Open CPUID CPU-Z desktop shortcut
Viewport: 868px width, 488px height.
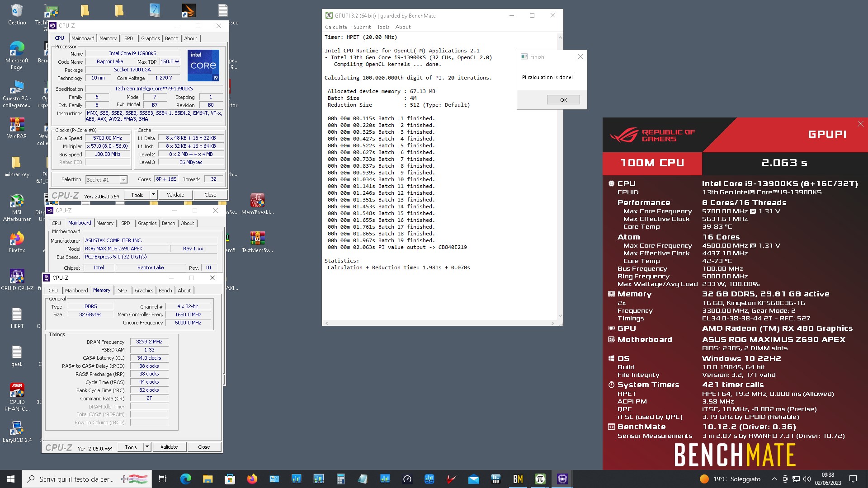[x=17, y=280]
